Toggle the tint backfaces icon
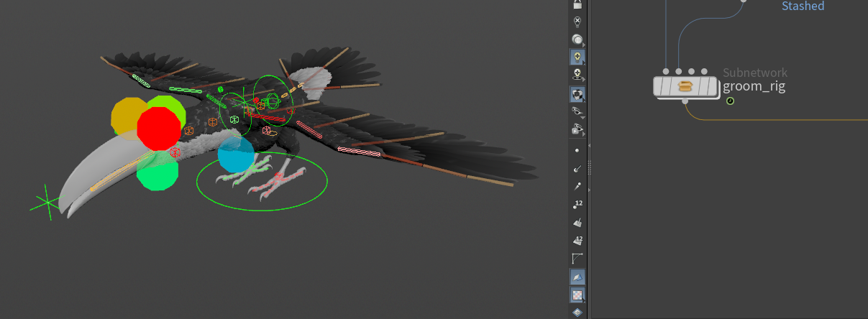This screenshot has width=868, height=319. coord(577,277)
